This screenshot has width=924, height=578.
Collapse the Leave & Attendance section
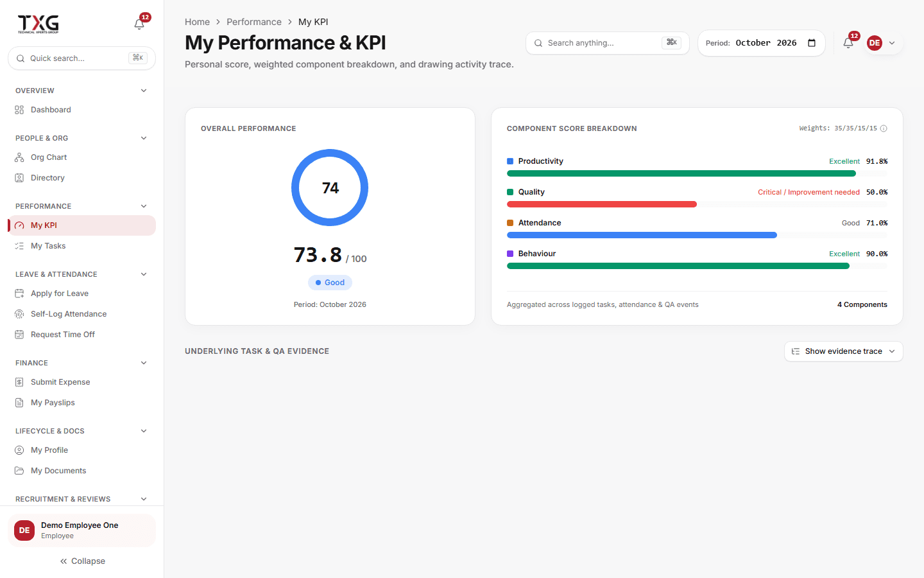click(x=144, y=274)
